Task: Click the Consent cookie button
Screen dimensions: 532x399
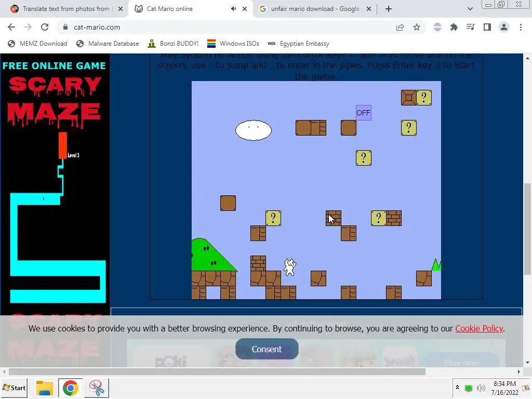Action: 267,349
